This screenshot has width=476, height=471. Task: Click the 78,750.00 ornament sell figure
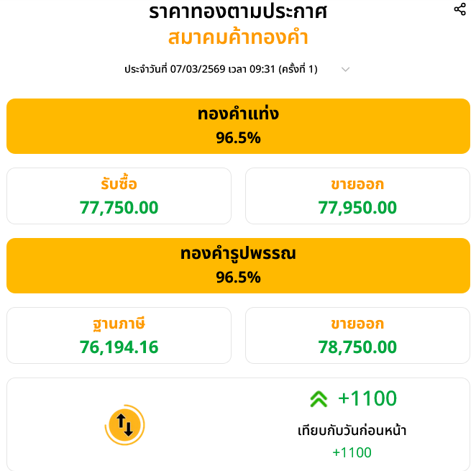357,347
